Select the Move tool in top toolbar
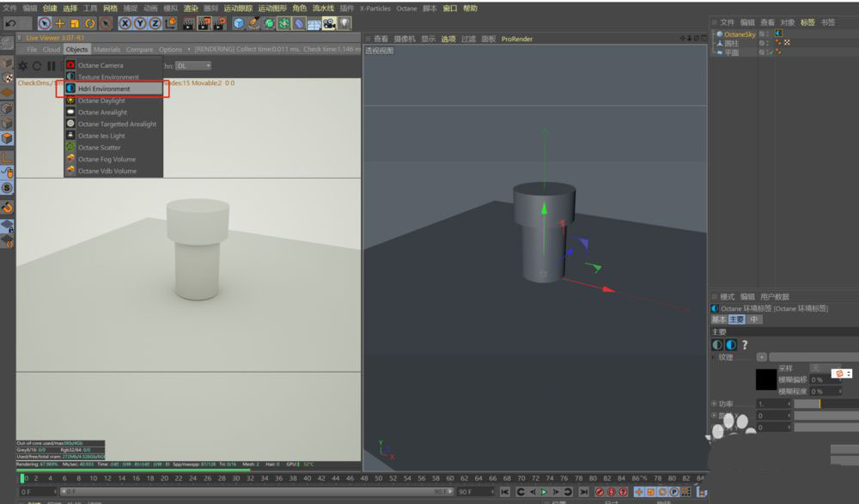The image size is (859, 504). click(60, 23)
